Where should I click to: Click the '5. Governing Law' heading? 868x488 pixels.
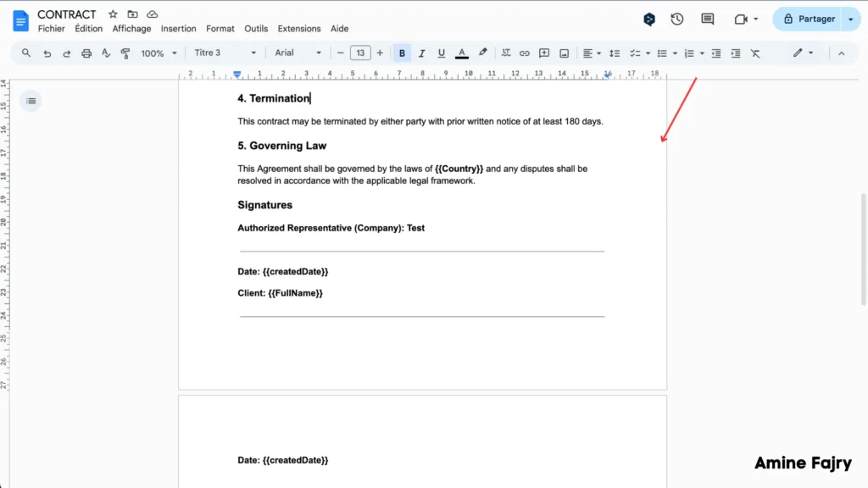(282, 146)
